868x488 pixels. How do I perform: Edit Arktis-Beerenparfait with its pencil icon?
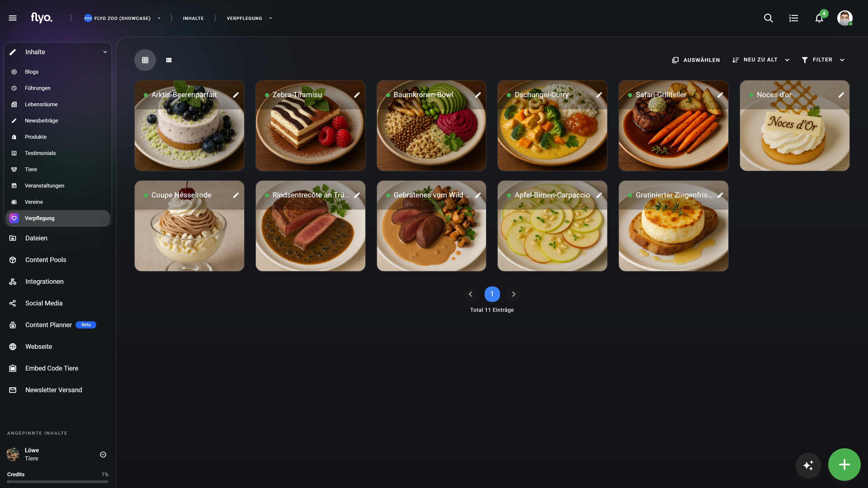[236, 95]
